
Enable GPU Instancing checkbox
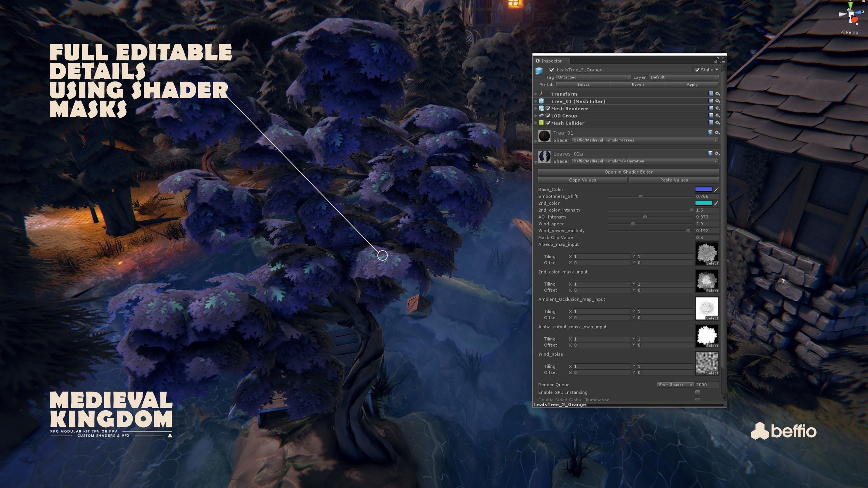[x=698, y=393]
